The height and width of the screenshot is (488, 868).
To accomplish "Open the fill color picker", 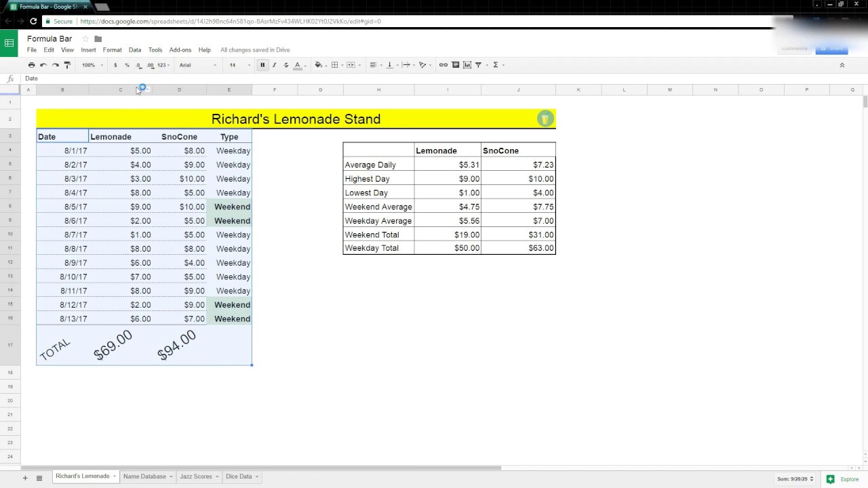I will (x=319, y=65).
